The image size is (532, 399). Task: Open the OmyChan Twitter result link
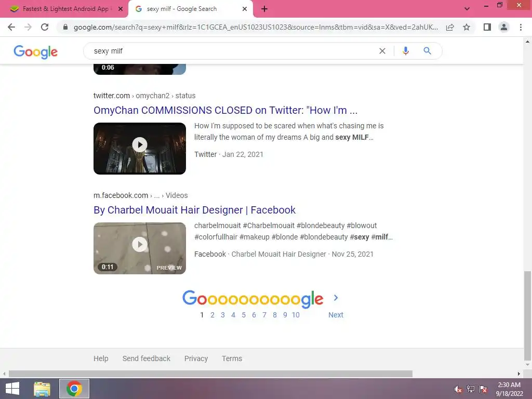(x=225, y=110)
